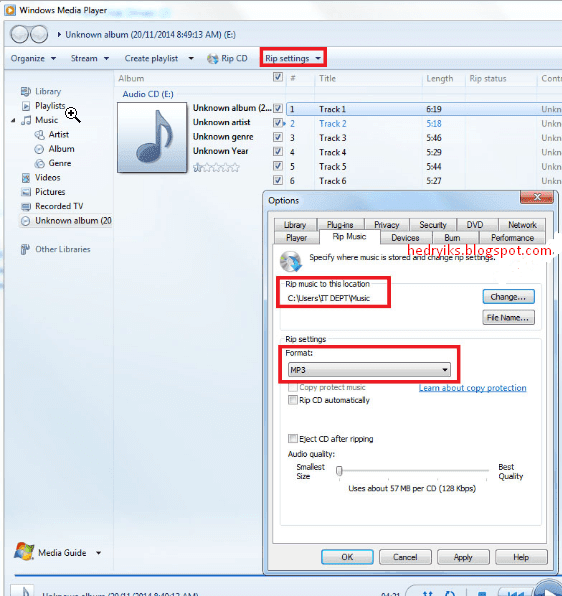Click the Pictures icon in the sidebar
Screen dimensions: 562x596
26,192
